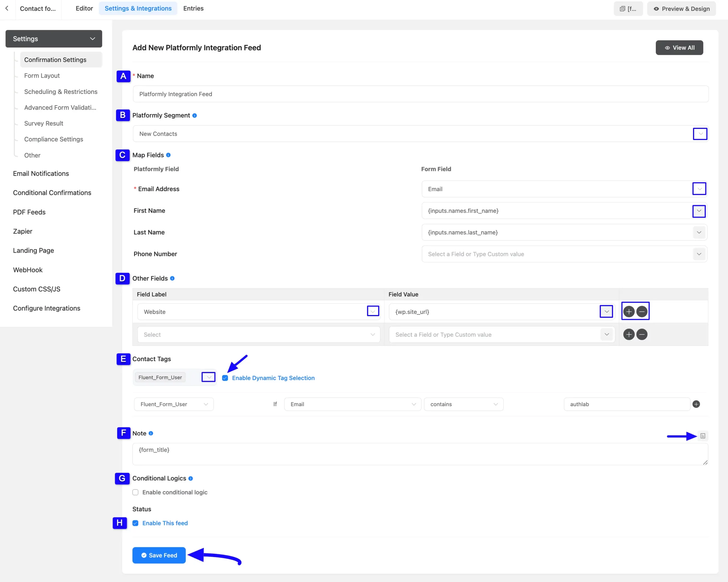The width and height of the screenshot is (728, 582).
Task: Open info tooltip next to Platformly Segment
Action: pos(195,116)
